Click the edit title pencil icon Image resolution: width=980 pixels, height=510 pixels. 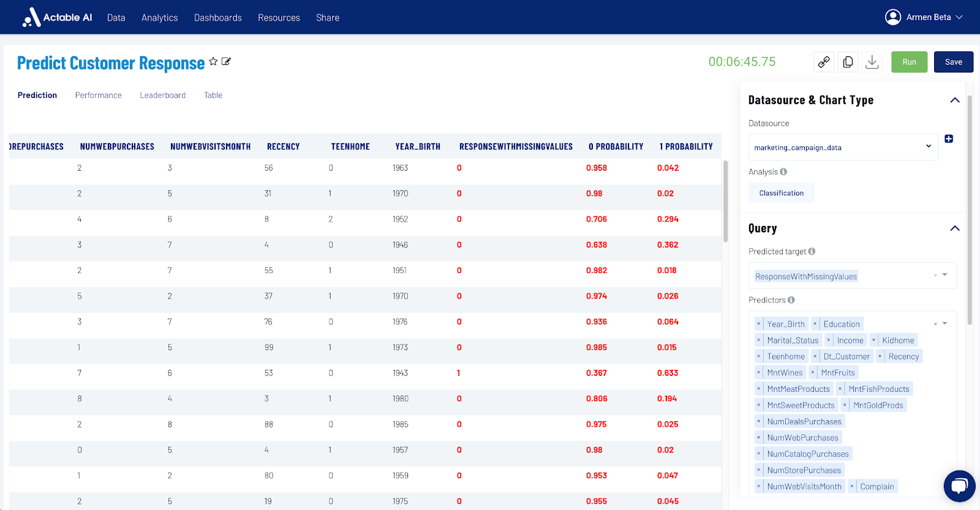tap(226, 61)
